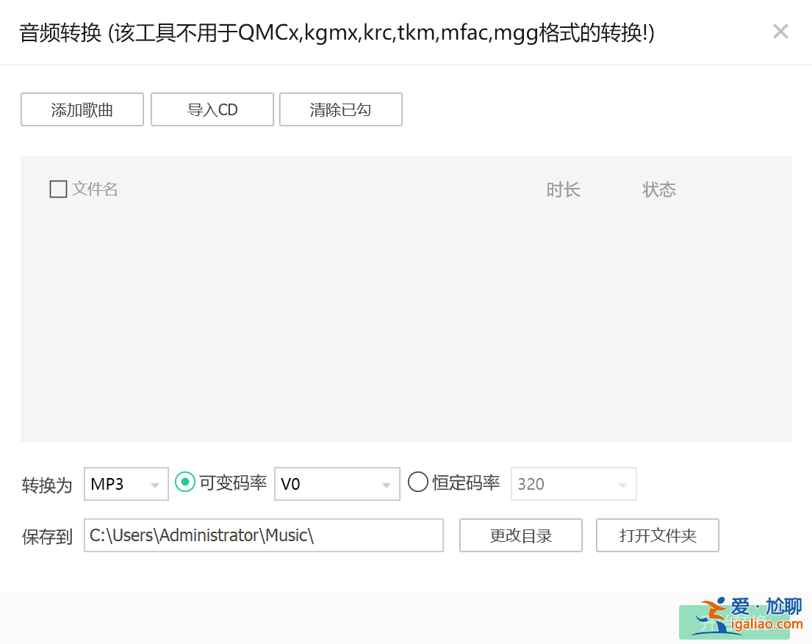
Task: Close the 音频转换 dialog
Action: click(780, 32)
